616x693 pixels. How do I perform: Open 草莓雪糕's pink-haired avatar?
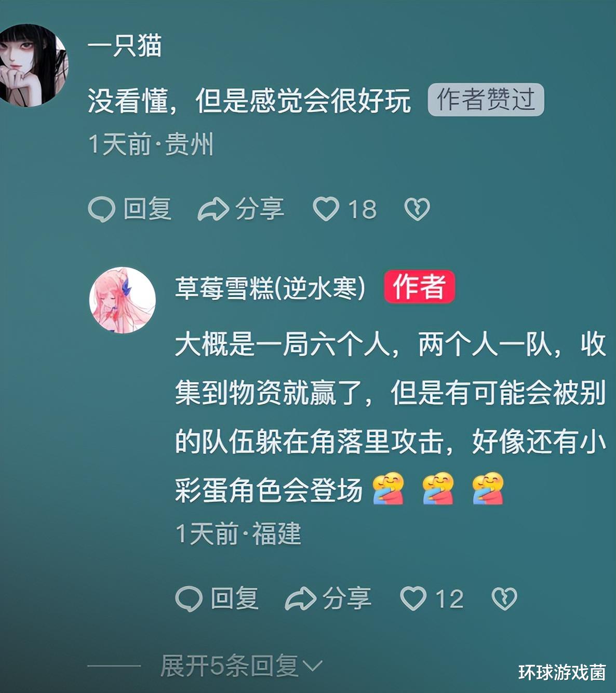[x=123, y=300]
